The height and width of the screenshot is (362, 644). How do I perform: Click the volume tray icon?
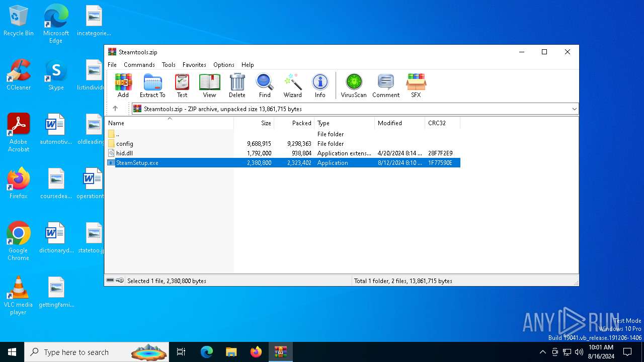(579, 352)
